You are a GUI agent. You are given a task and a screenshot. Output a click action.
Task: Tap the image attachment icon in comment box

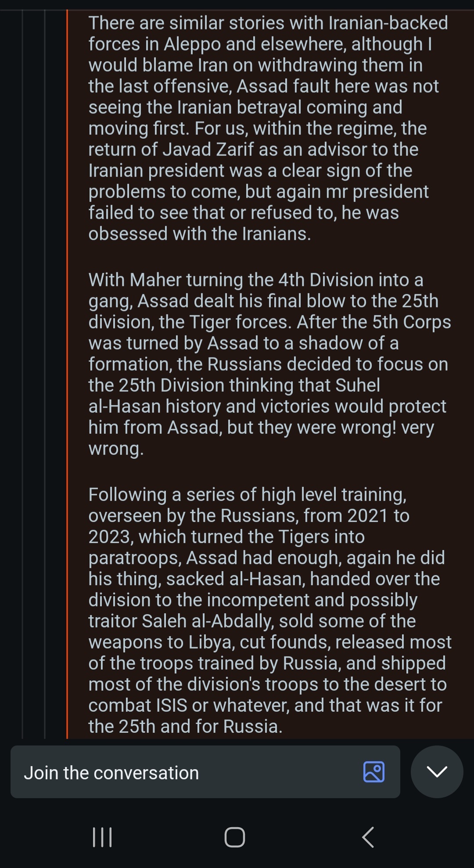click(x=374, y=771)
